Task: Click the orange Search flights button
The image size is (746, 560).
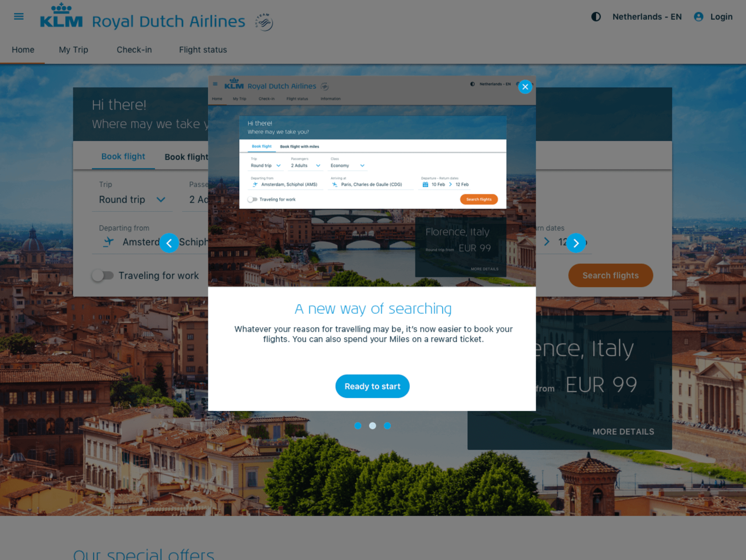Action: 610,276
